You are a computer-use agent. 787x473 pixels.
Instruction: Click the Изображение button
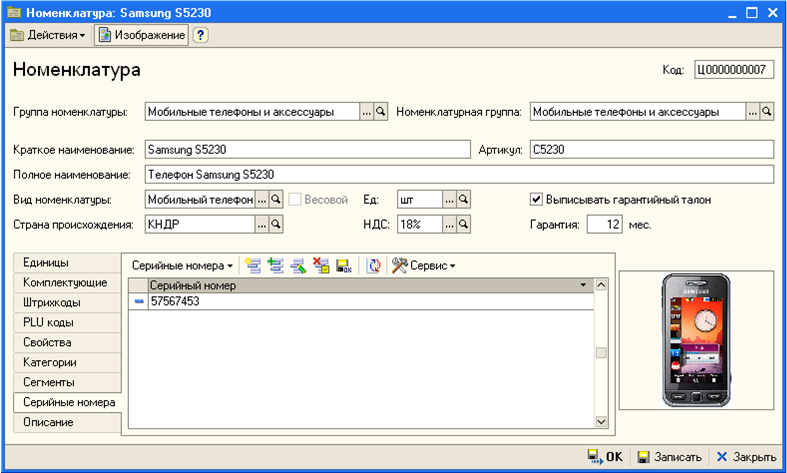pos(142,35)
